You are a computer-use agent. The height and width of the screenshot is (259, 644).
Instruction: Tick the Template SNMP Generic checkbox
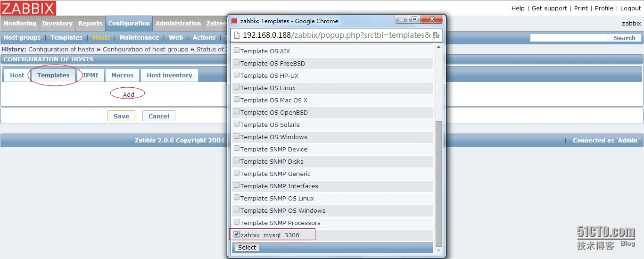pyautogui.click(x=237, y=173)
